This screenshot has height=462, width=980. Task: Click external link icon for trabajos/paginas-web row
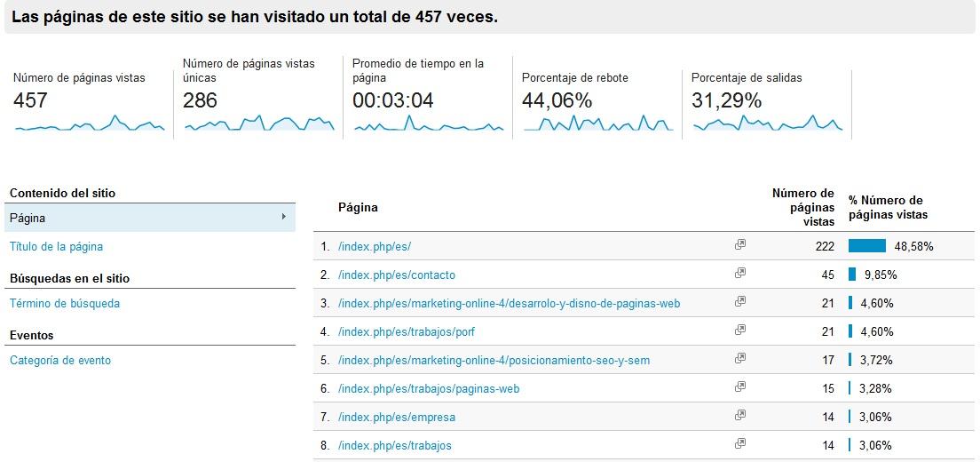click(x=740, y=387)
